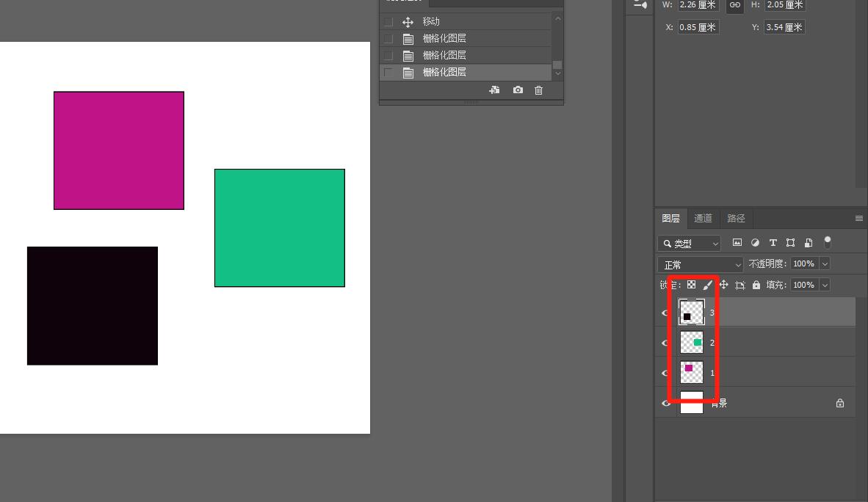
Task: Create new snapshot with camera icon
Action: tap(518, 90)
